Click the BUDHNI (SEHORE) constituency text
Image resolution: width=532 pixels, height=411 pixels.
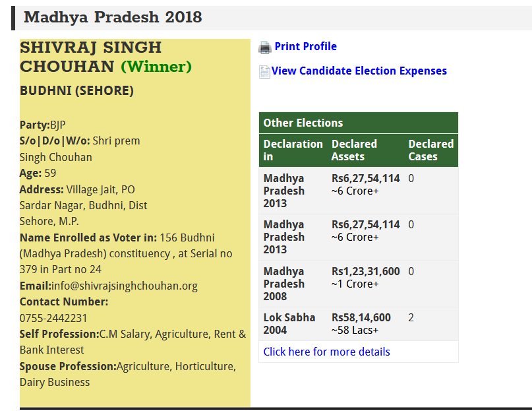[x=76, y=91]
